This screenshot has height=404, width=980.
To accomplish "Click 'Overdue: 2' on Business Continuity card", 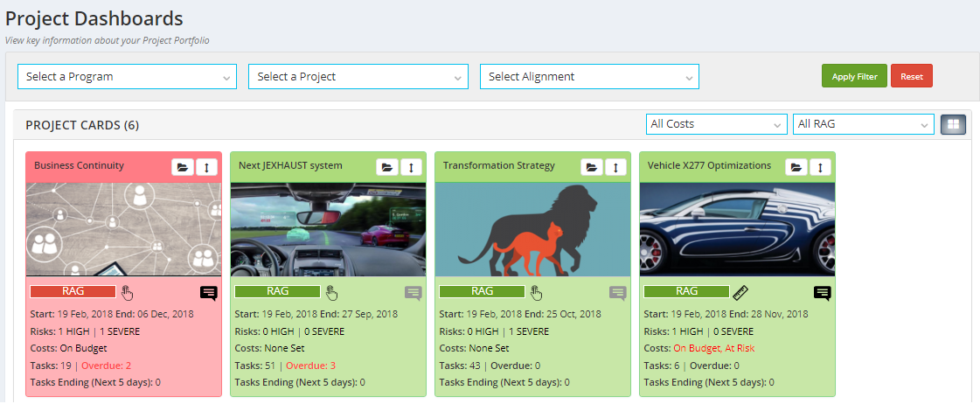I will pos(107,366).
